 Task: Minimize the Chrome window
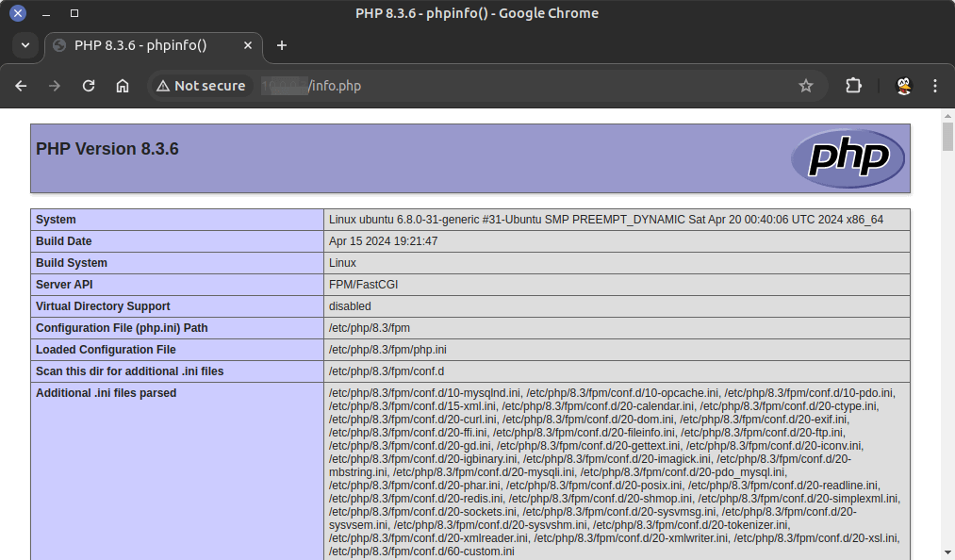[43, 12]
